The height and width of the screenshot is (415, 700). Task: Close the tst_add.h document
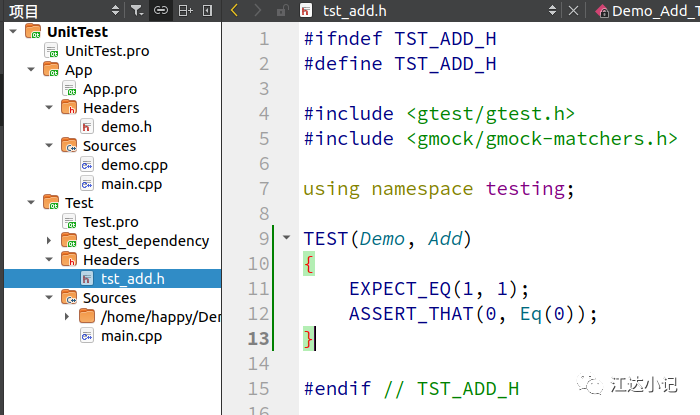click(x=574, y=10)
